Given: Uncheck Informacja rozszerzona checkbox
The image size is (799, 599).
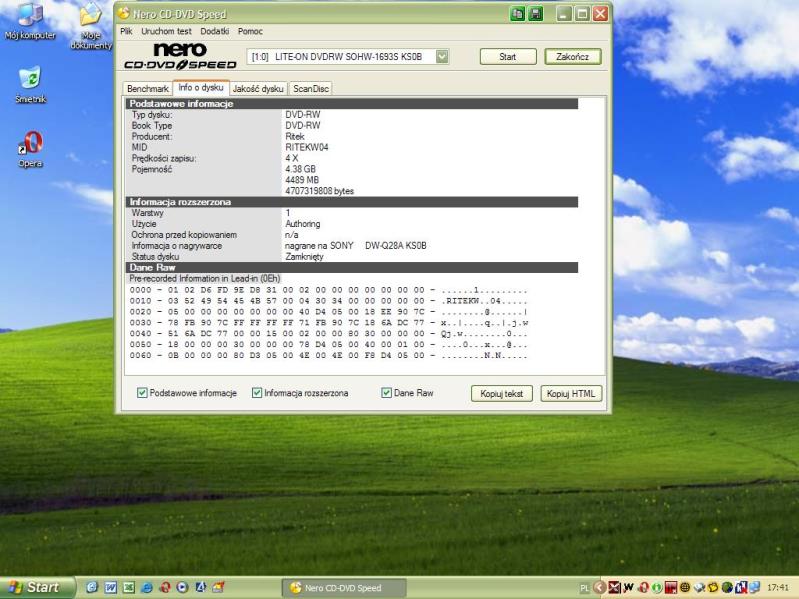Looking at the screenshot, I should [257, 393].
